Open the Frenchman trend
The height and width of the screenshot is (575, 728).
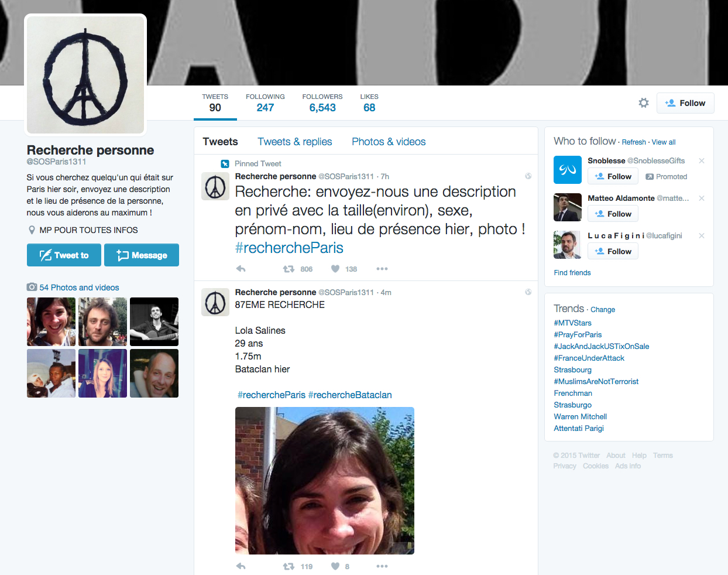573,393
